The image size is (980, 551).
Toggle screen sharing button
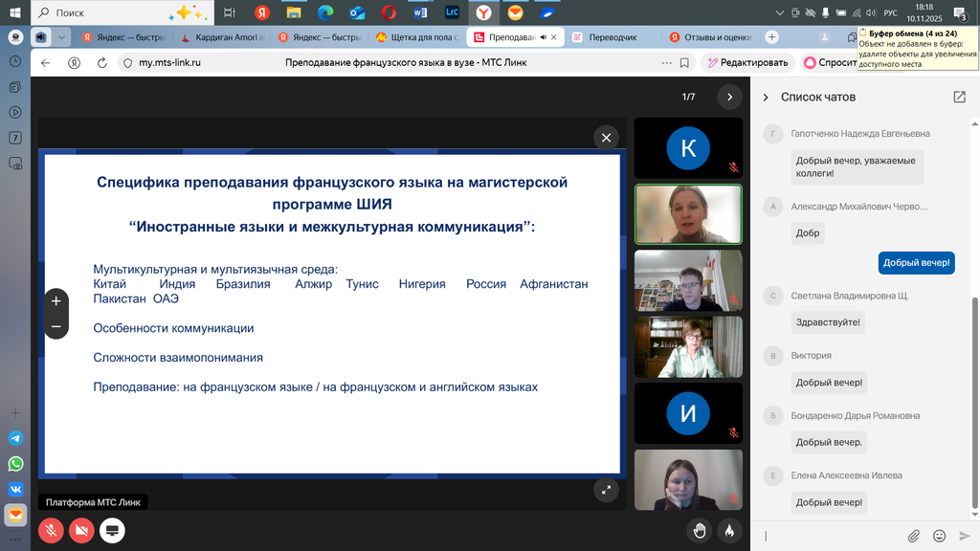click(112, 529)
